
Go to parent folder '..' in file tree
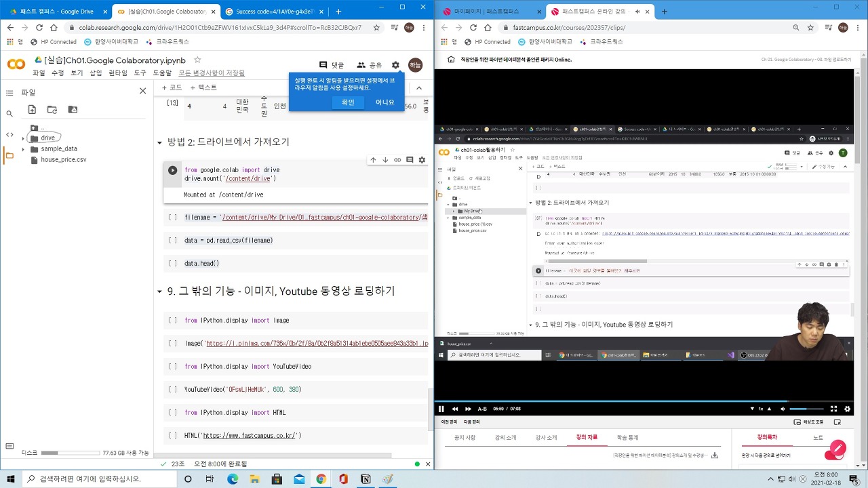pyautogui.click(x=42, y=127)
